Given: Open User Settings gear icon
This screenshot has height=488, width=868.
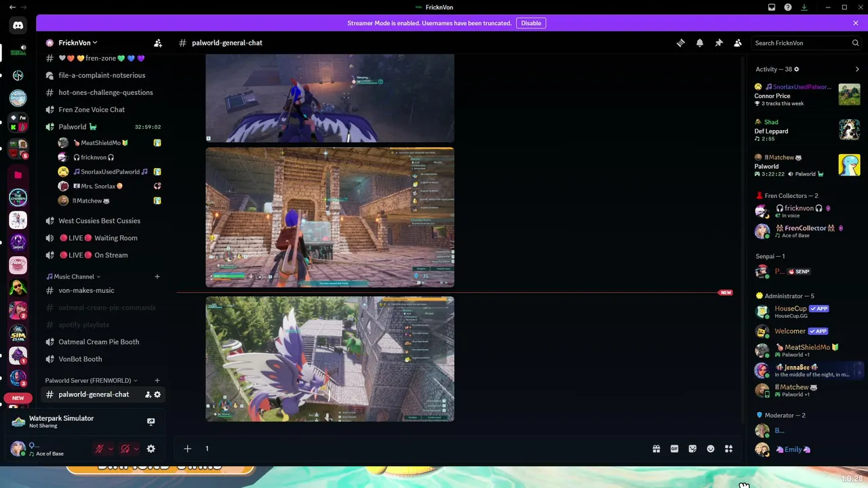Looking at the screenshot, I should (x=151, y=449).
